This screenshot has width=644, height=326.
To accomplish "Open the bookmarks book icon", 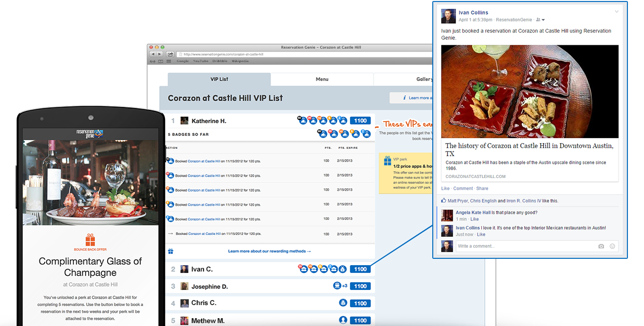I will [161, 61].
